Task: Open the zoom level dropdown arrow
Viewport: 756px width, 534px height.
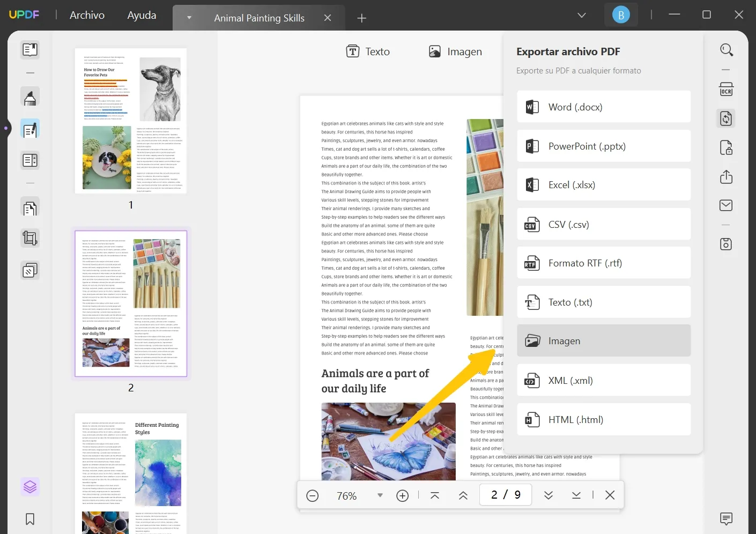Action: coord(380,495)
